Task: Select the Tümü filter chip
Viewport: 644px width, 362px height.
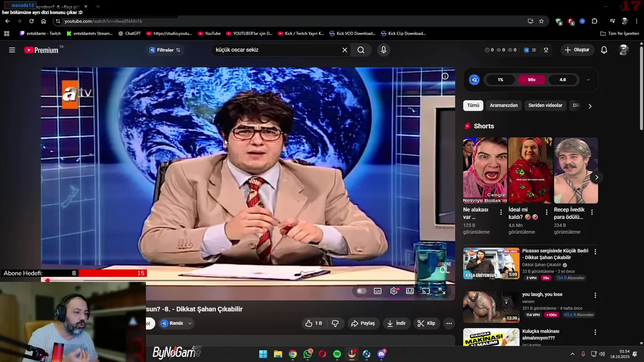Action: coord(473,106)
